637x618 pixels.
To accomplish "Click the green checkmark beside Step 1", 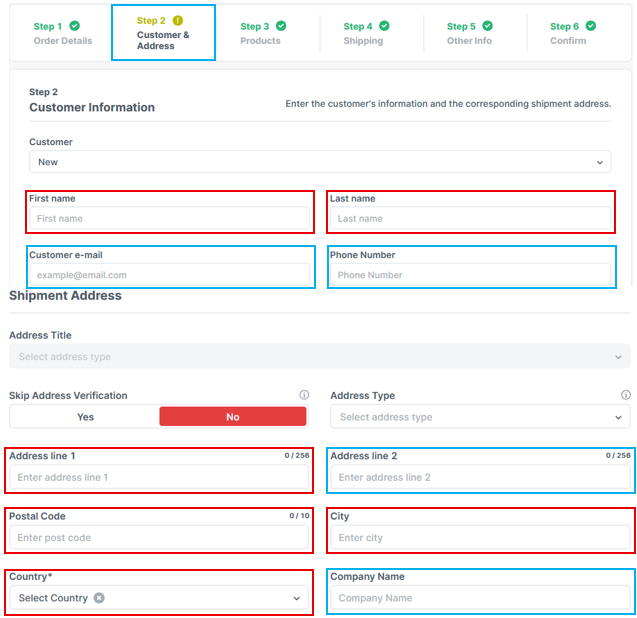I will [x=75, y=26].
